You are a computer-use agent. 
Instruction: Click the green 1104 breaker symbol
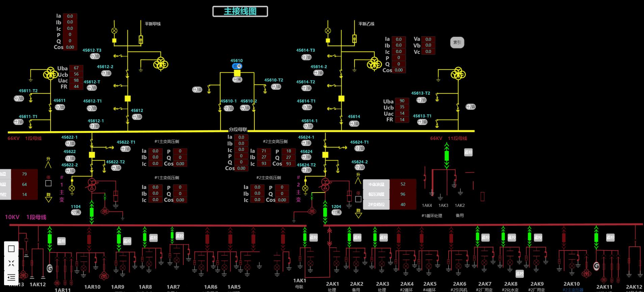click(92, 212)
